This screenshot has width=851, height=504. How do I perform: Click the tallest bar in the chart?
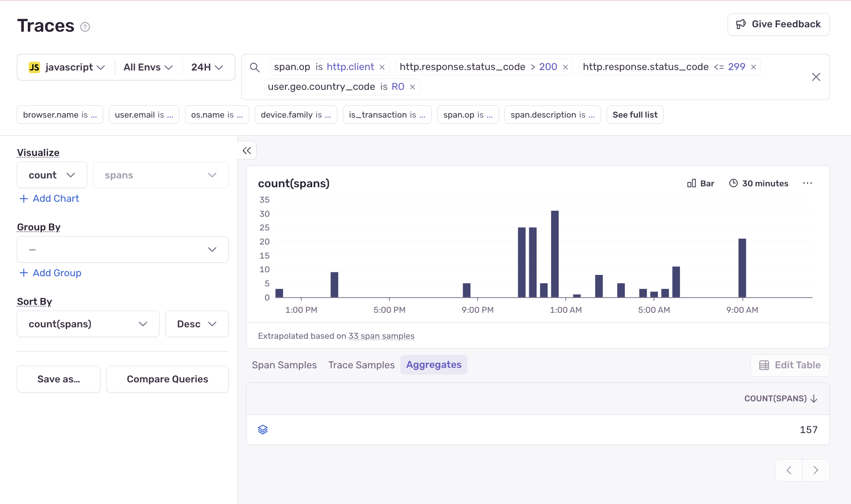point(555,254)
